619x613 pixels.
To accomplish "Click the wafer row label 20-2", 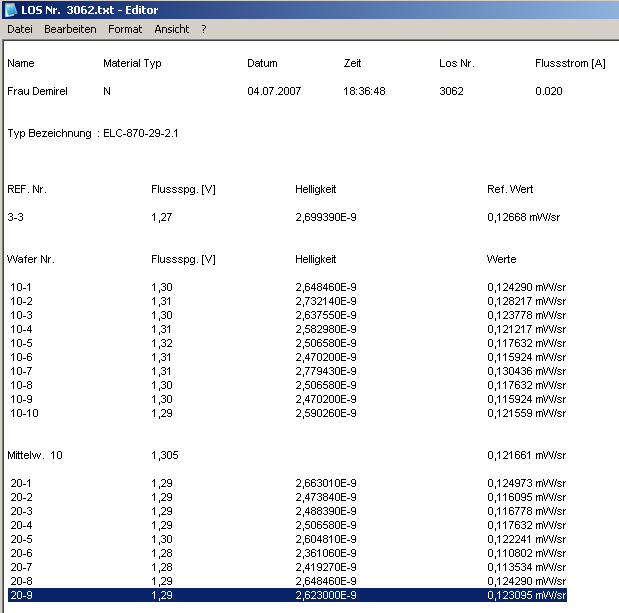I will coord(21,497).
